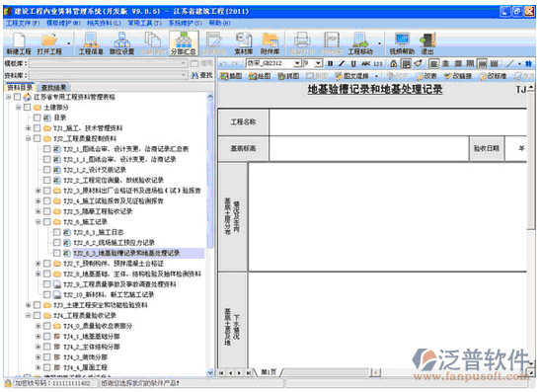This screenshot has width=540, height=392.
Task: Open a project with 打开工程 icon
Action: [x=49, y=43]
